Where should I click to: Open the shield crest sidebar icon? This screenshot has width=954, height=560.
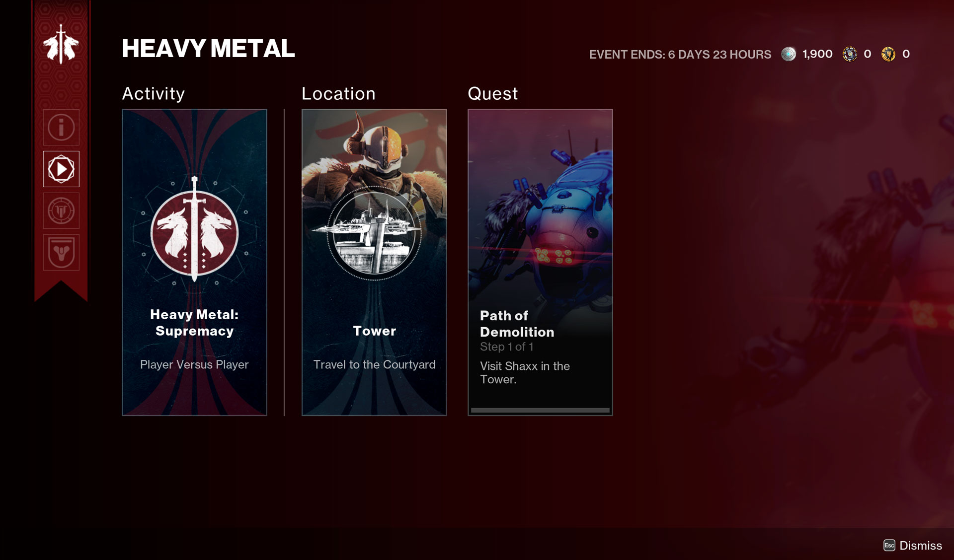(x=61, y=253)
